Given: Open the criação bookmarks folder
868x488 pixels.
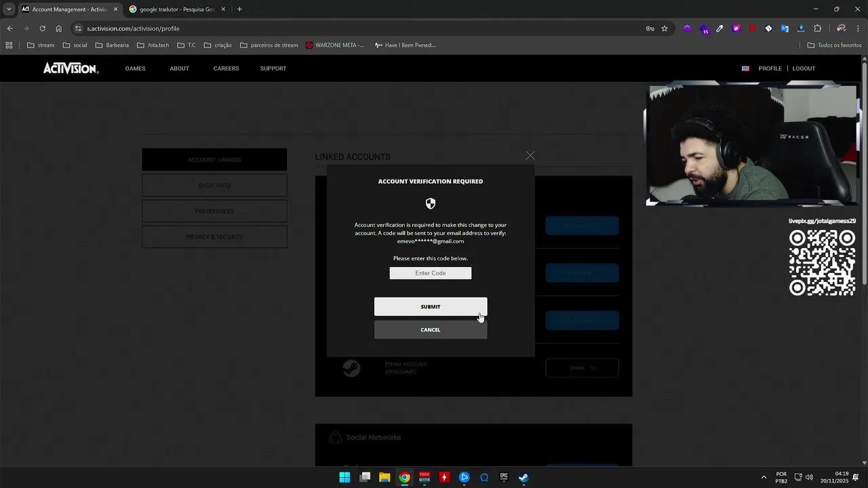Looking at the screenshot, I should pyautogui.click(x=218, y=45).
